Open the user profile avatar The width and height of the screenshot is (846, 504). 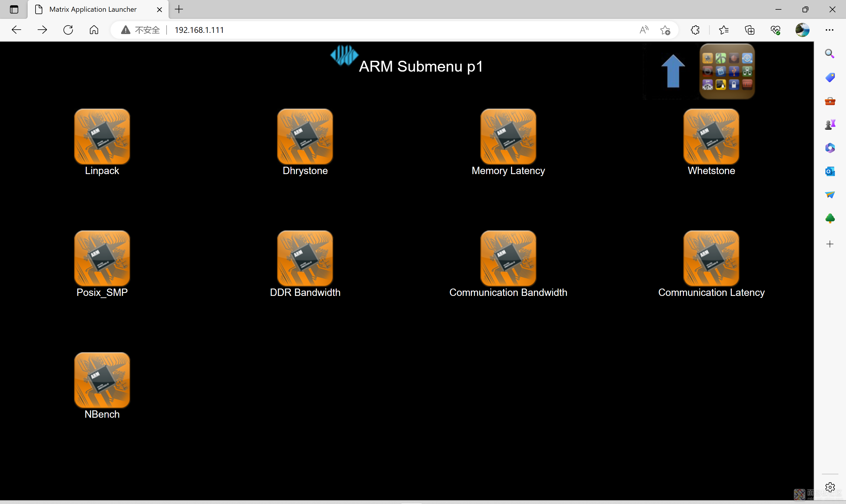pyautogui.click(x=802, y=30)
